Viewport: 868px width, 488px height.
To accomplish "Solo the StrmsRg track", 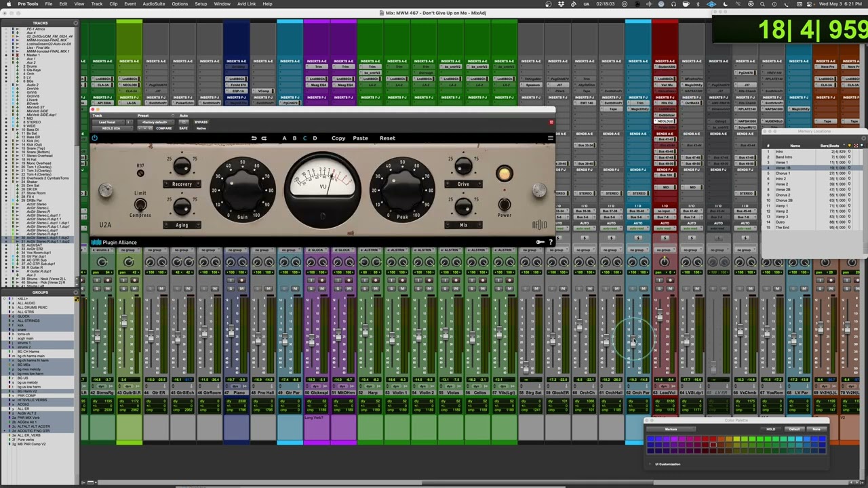I will click(x=98, y=289).
